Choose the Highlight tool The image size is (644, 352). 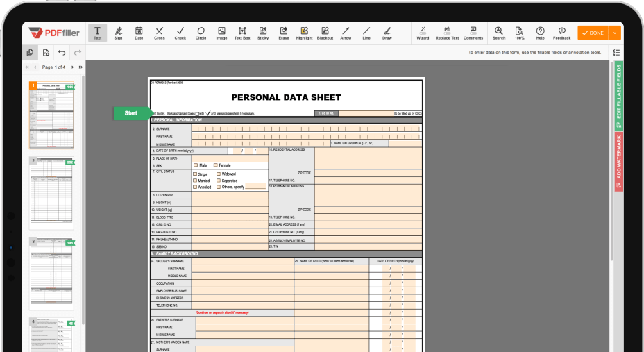click(x=304, y=33)
